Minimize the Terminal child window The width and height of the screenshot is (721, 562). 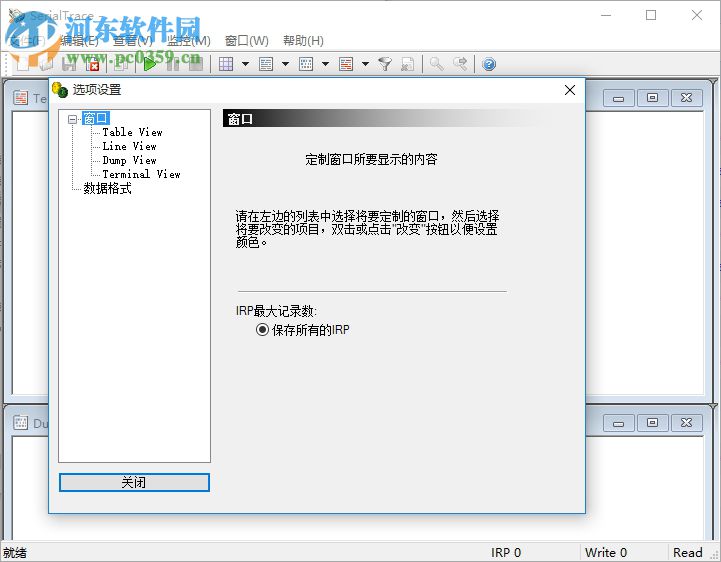tap(618, 98)
